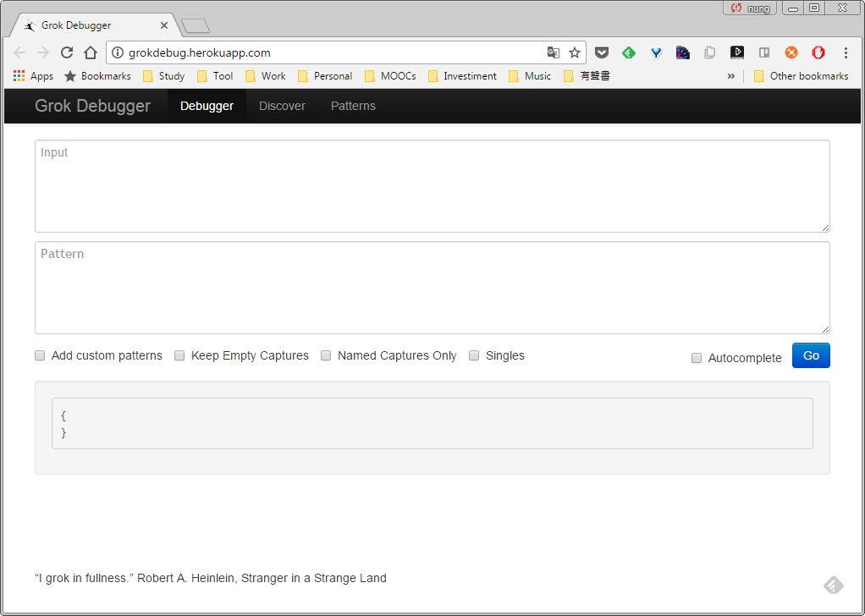Open the MOOCs bookmarks folder
The image size is (865, 616).
(x=390, y=76)
